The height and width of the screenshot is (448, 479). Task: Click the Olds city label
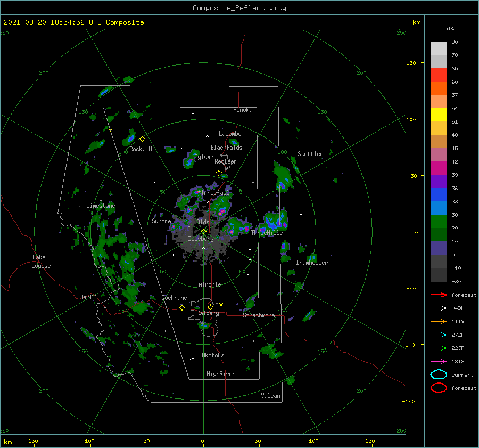point(203,222)
